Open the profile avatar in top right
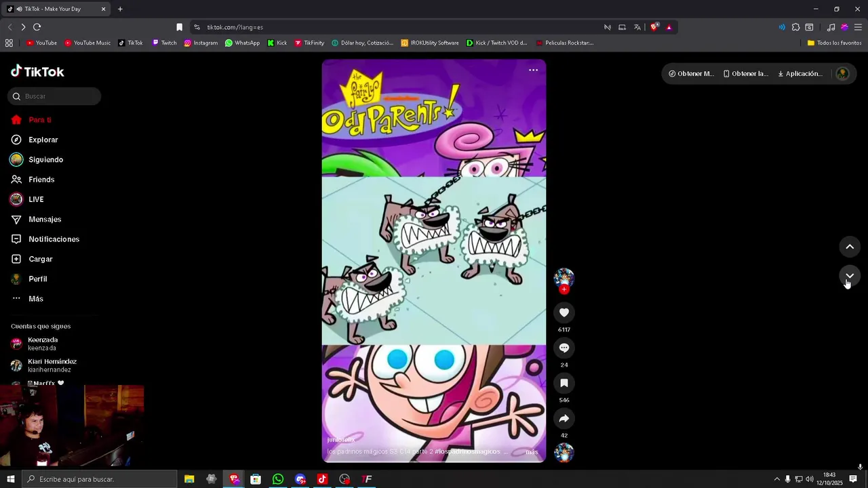Viewport: 868px width, 488px height. 842,74
